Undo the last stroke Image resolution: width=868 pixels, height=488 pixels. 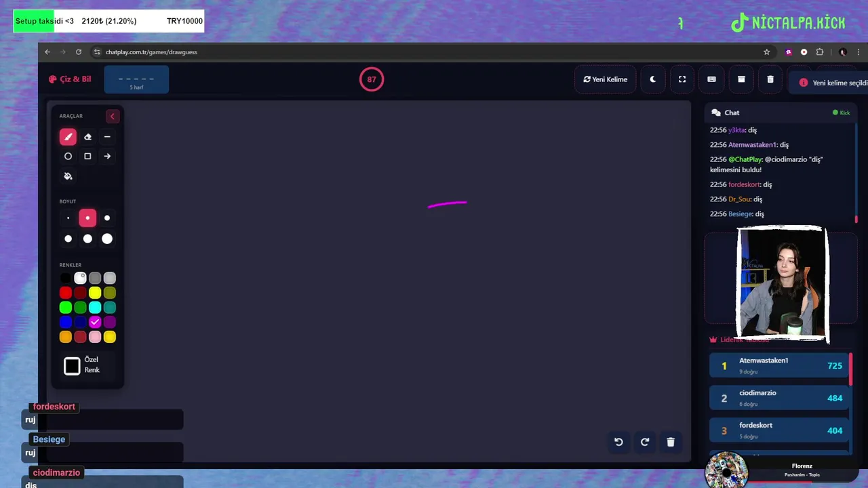618,442
